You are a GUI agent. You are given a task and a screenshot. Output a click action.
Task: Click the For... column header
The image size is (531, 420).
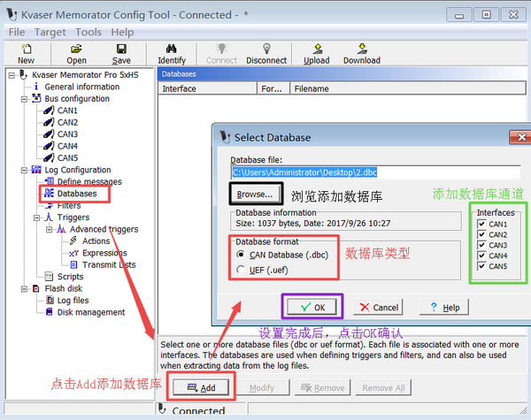(x=273, y=88)
